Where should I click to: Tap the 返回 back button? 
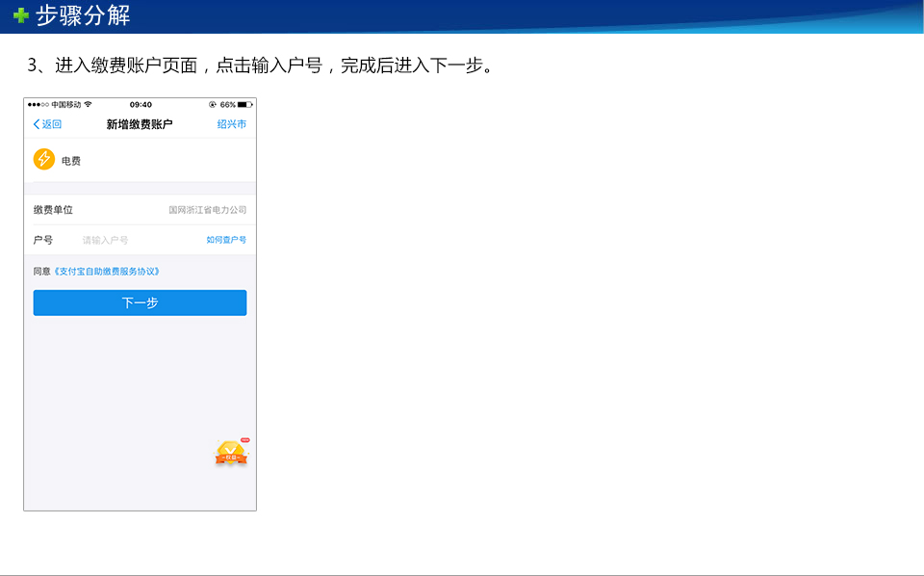pos(47,124)
